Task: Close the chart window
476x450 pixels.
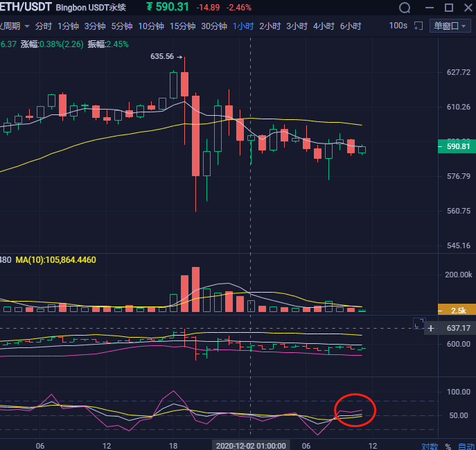Action: click(467, 8)
